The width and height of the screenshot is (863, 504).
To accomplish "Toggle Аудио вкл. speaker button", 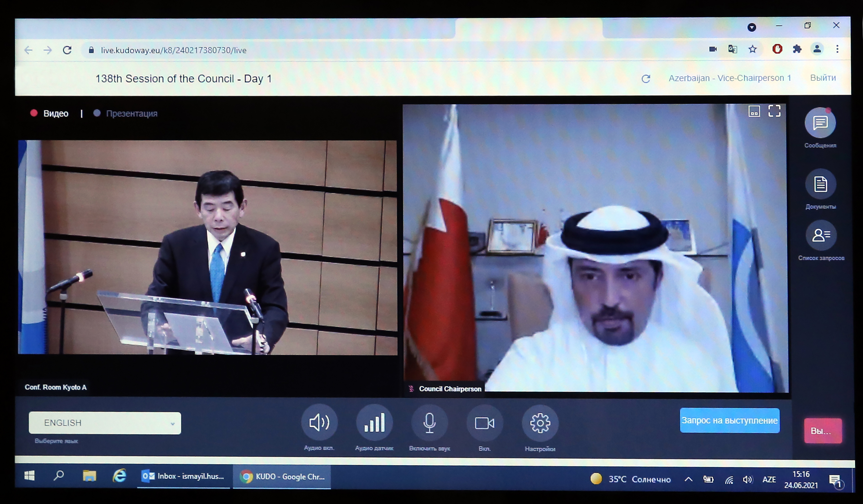I will (x=319, y=423).
